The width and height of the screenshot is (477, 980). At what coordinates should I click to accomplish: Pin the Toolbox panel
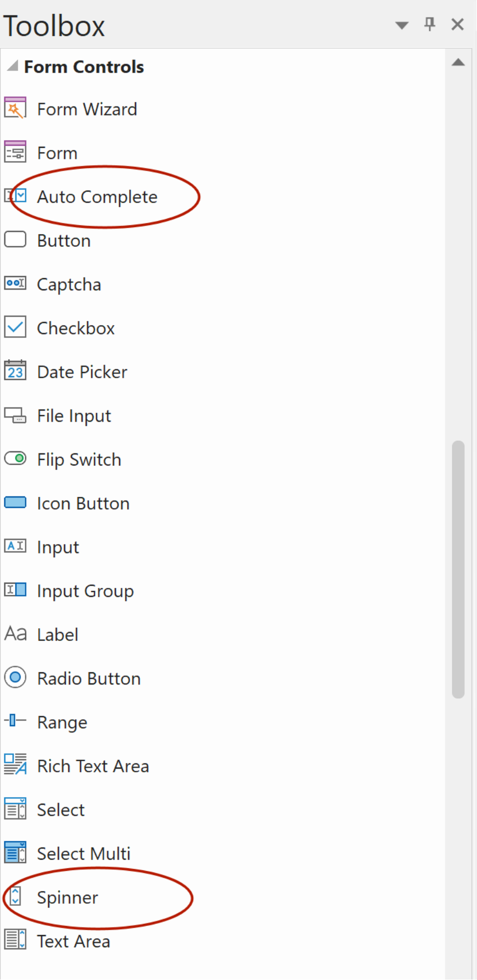click(430, 24)
